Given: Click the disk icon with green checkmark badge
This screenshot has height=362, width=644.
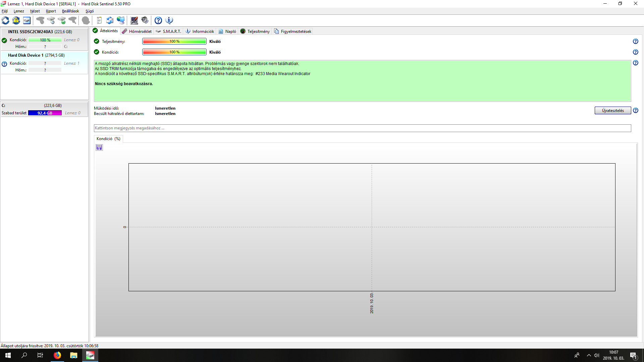Looking at the screenshot, I should coord(62,20).
